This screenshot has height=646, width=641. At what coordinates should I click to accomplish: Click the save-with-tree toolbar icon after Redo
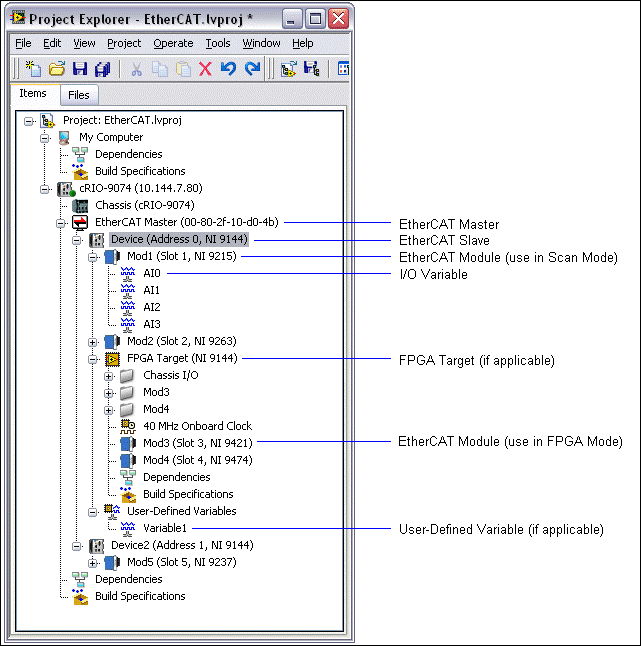pyautogui.click(x=311, y=68)
